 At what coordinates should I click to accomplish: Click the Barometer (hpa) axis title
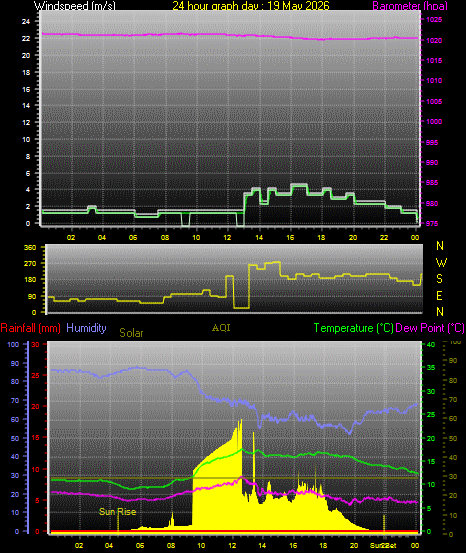[410, 6]
